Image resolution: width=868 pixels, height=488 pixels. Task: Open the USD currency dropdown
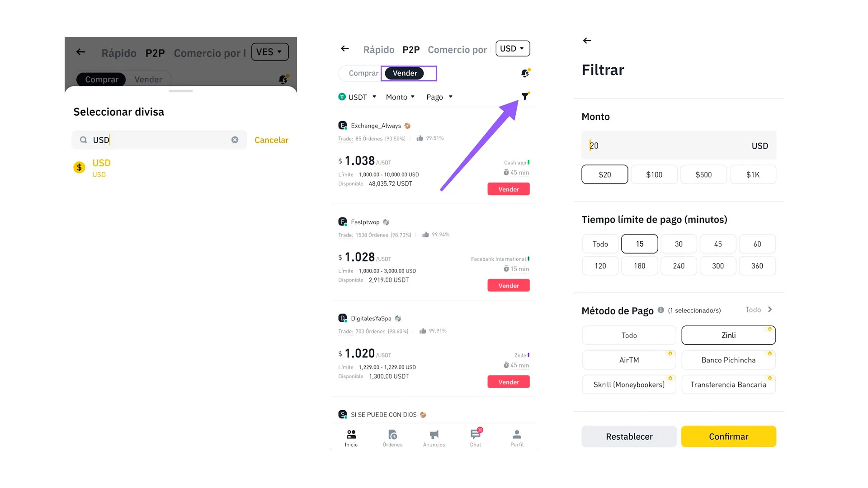click(x=513, y=49)
